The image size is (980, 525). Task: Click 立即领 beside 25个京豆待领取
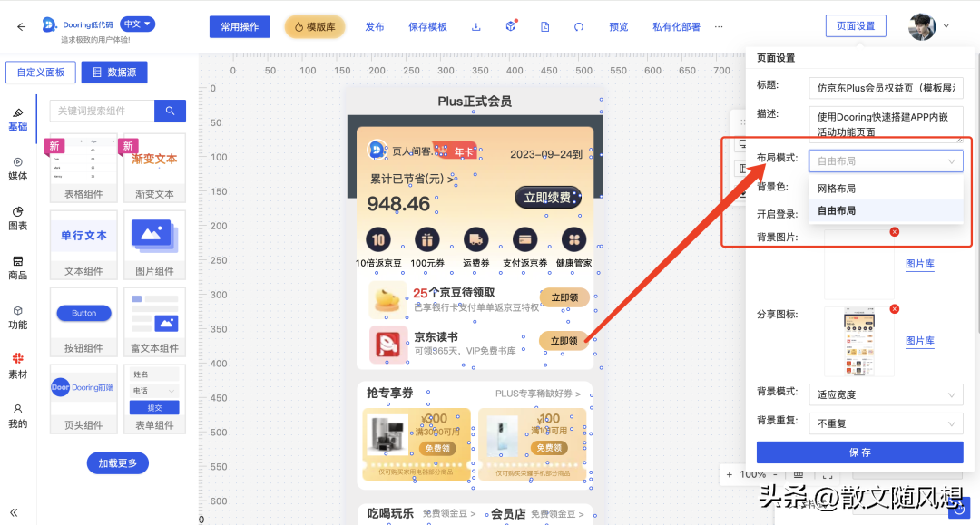563,297
